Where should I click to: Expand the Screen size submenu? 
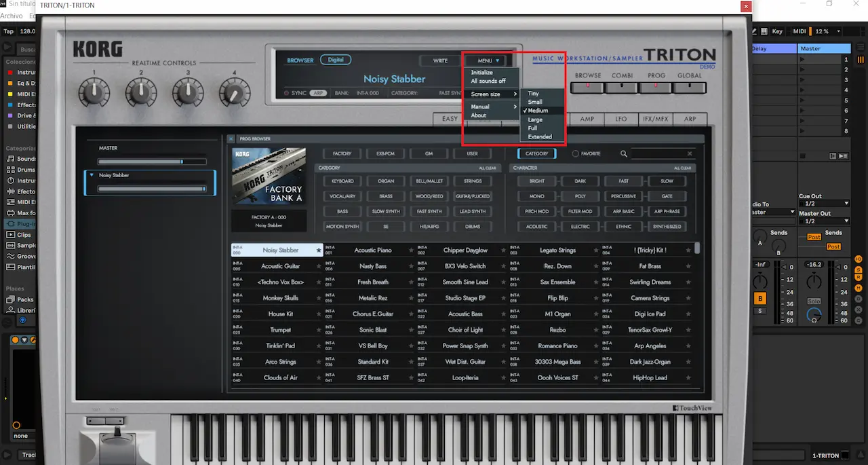pyautogui.click(x=493, y=94)
